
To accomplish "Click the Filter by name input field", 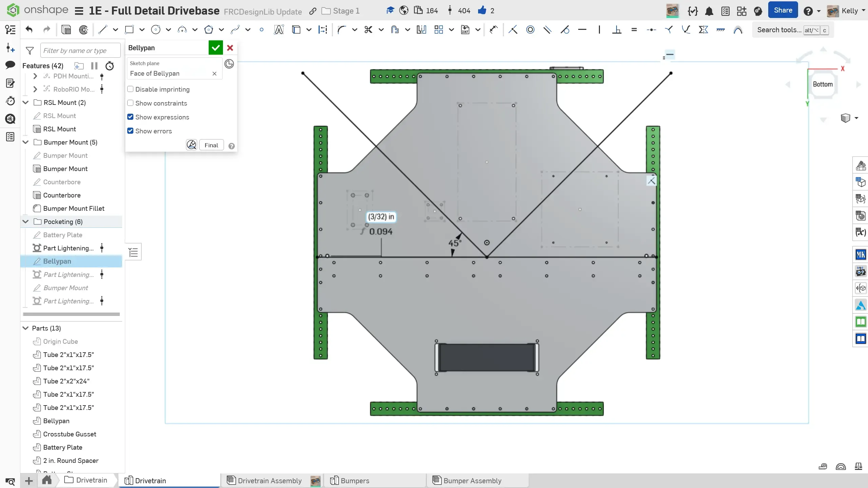I will click(80, 51).
